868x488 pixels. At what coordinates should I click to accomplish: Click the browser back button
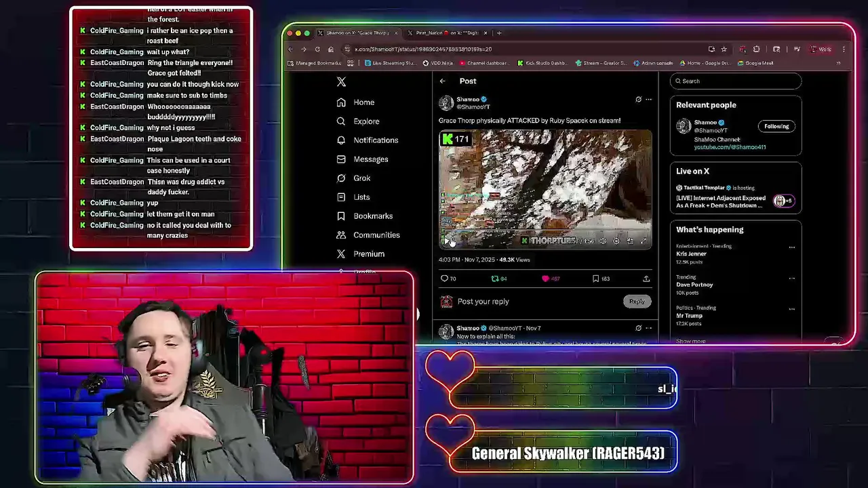click(x=291, y=49)
